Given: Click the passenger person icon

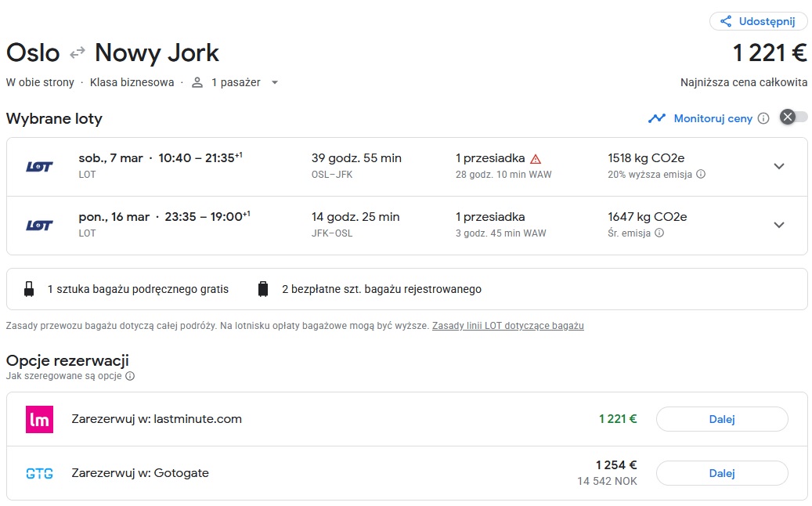Looking at the screenshot, I should click(x=197, y=82).
